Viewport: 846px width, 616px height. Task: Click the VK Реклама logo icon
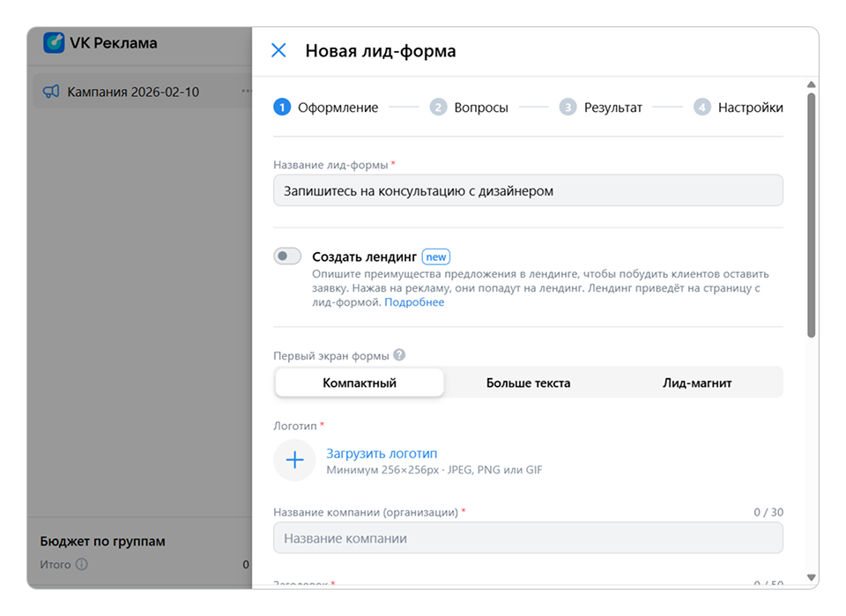[x=54, y=42]
